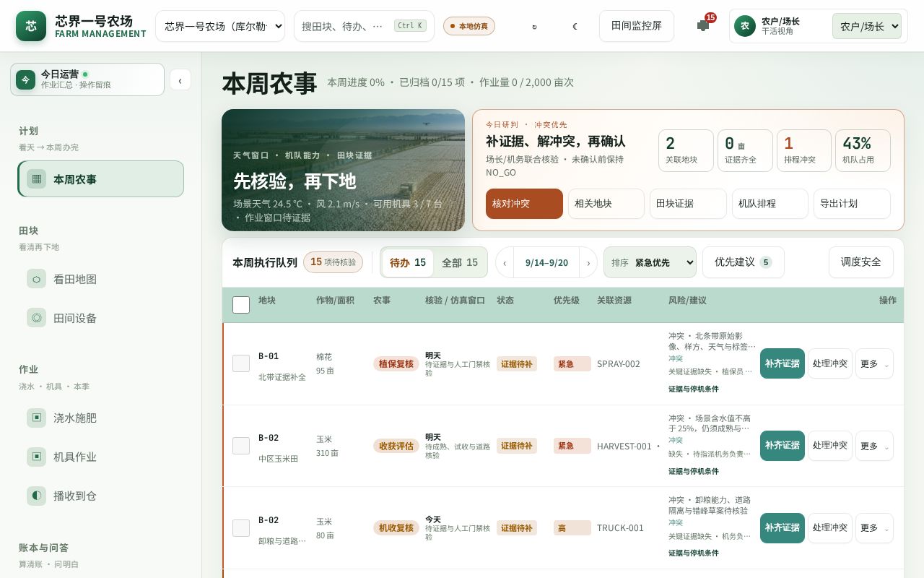Open 看田地图 in sidebar

[100, 279]
